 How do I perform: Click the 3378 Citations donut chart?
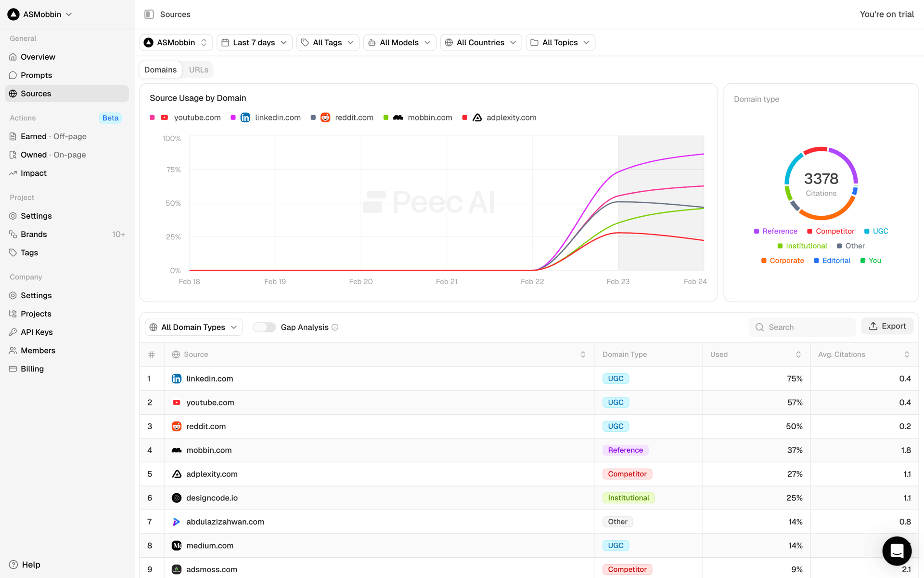pos(821,184)
